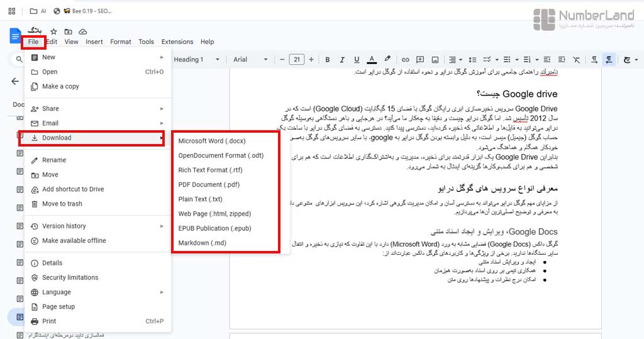Expand the Email submenu
644x339 pixels.
pyautogui.click(x=97, y=123)
